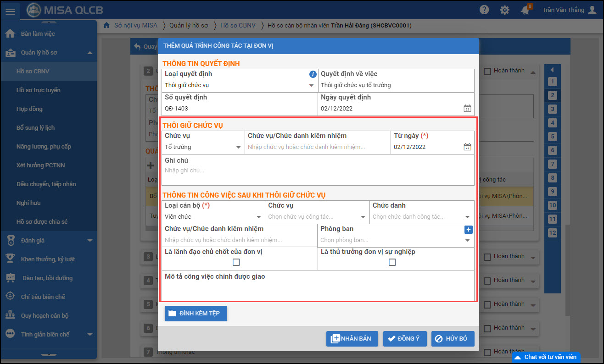The width and height of the screenshot is (604, 364).
Task: Click the Ghi chú text field
Action: (x=317, y=171)
